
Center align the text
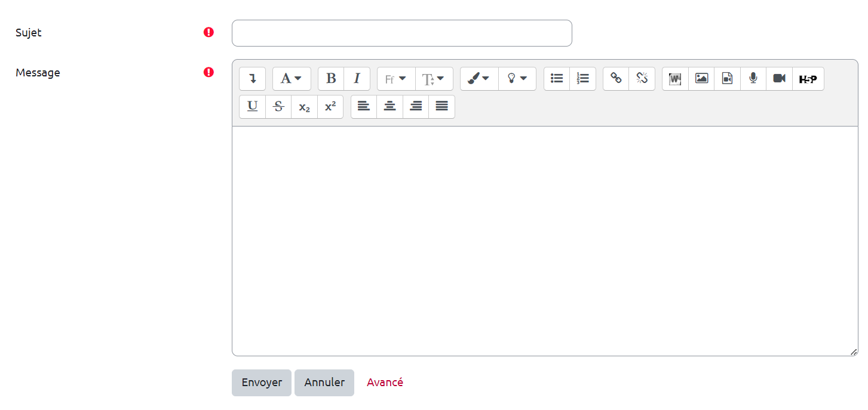(x=389, y=107)
